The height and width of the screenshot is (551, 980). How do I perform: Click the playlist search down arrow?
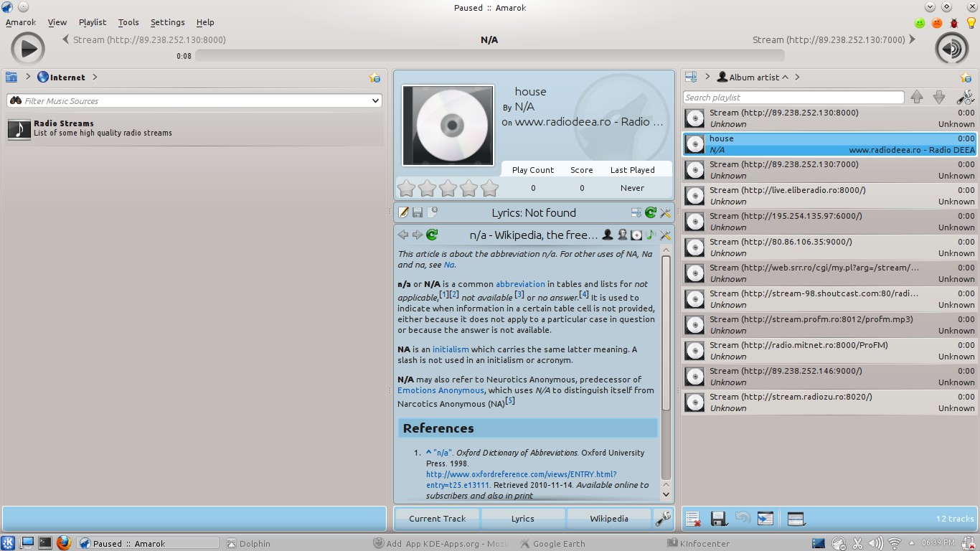[938, 98]
